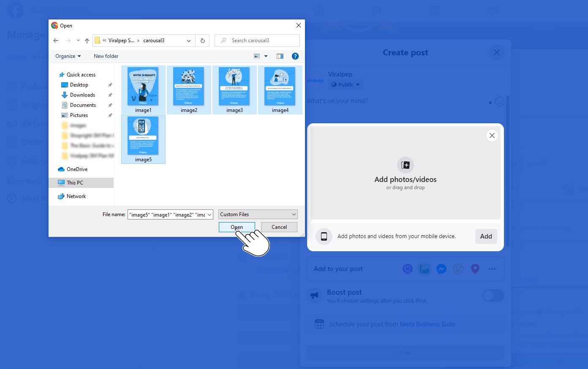Select the image1 thumbnail
The width and height of the screenshot is (588, 369).
click(143, 90)
